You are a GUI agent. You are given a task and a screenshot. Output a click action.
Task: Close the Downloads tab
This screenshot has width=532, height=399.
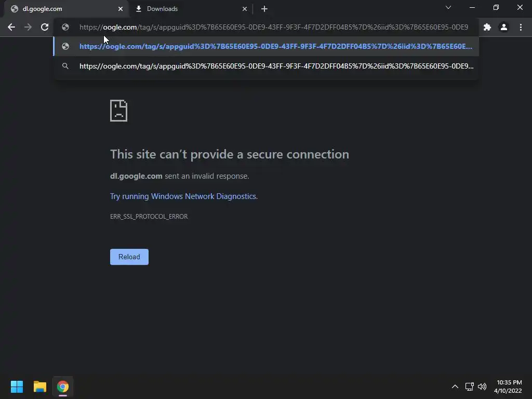(245, 9)
